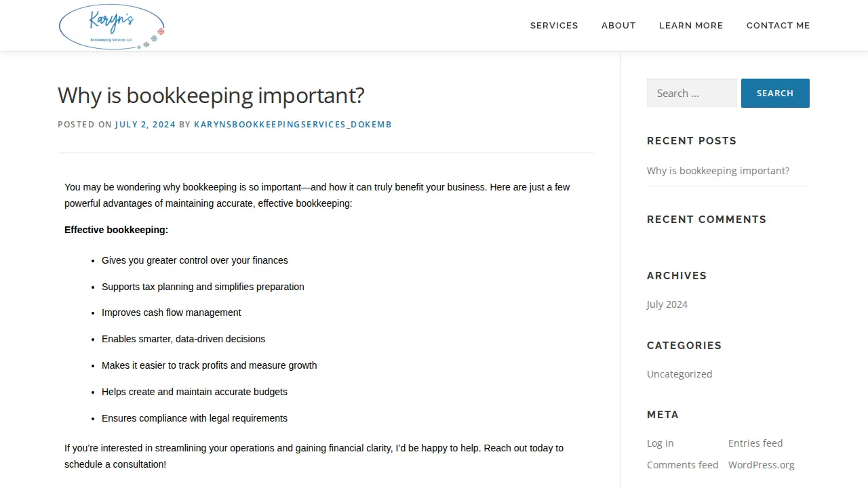Click the blue Search button

pyautogui.click(x=775, y=94)
